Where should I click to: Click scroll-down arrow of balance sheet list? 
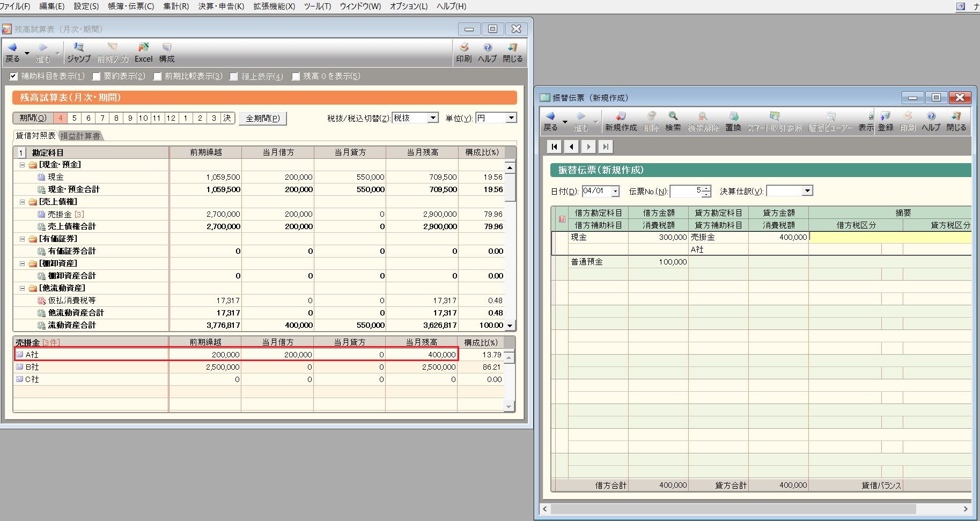(510, 325)
